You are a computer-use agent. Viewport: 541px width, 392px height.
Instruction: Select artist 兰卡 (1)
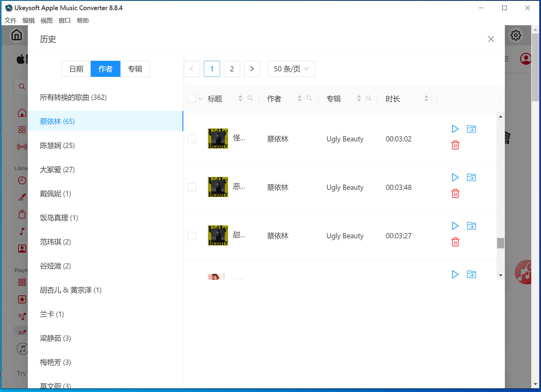pyautogui.click(x=106, y=314)
